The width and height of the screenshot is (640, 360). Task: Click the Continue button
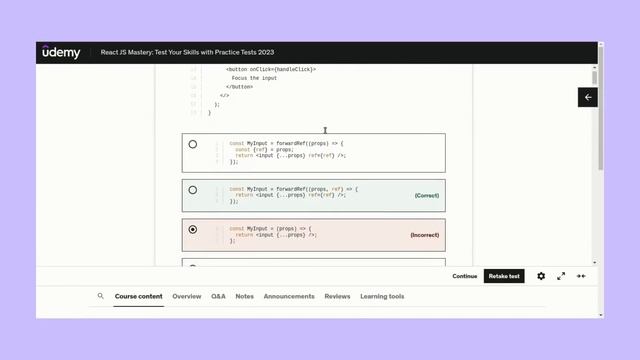(464, 276)
